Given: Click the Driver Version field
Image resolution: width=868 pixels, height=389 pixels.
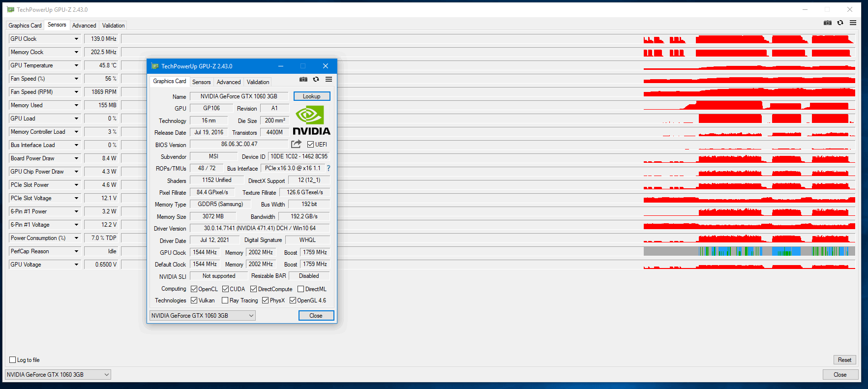Looking at the screenshot, I should pyautogui.click(x=260, y=228).
